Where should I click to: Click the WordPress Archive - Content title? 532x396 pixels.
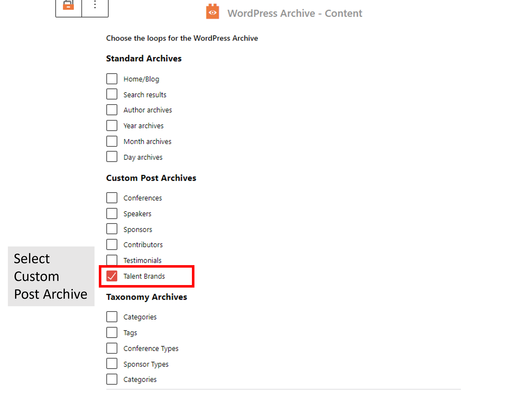tap(295, 13)
